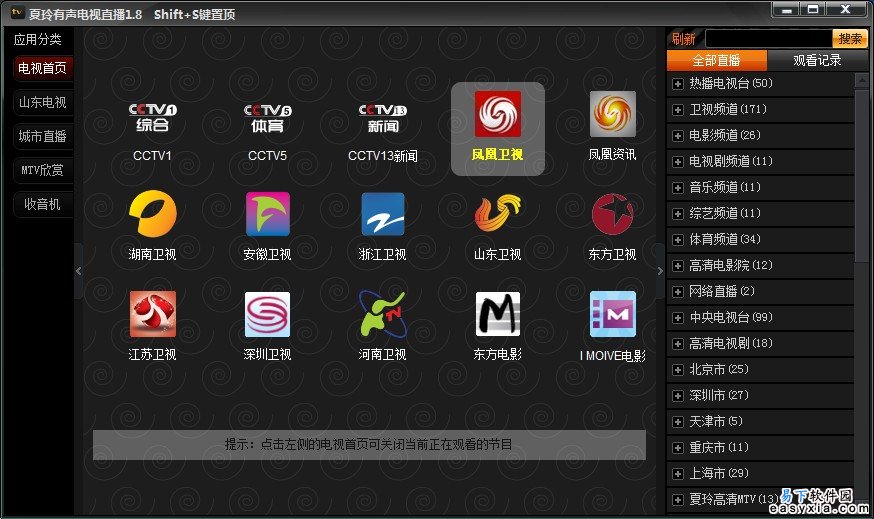Screen dimensions: 874x519
Task: Launch the 东方卫视 channel icon
Action: click(613, 214)
